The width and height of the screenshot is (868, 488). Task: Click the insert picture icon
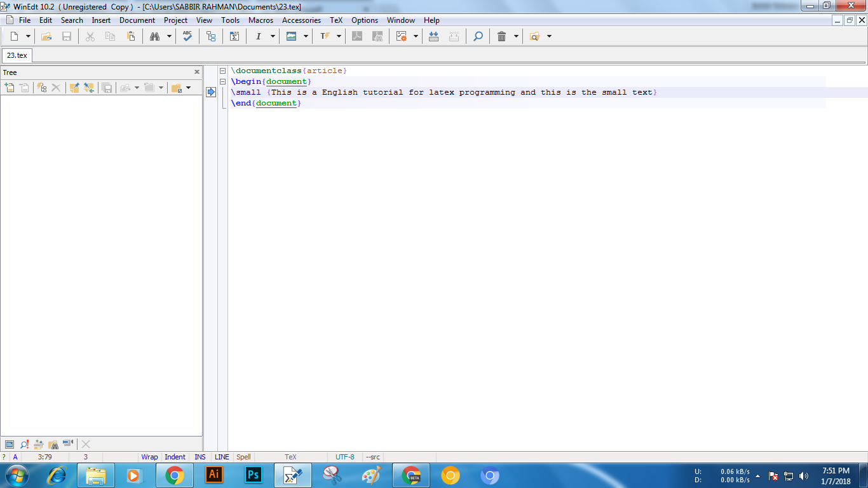291,37
